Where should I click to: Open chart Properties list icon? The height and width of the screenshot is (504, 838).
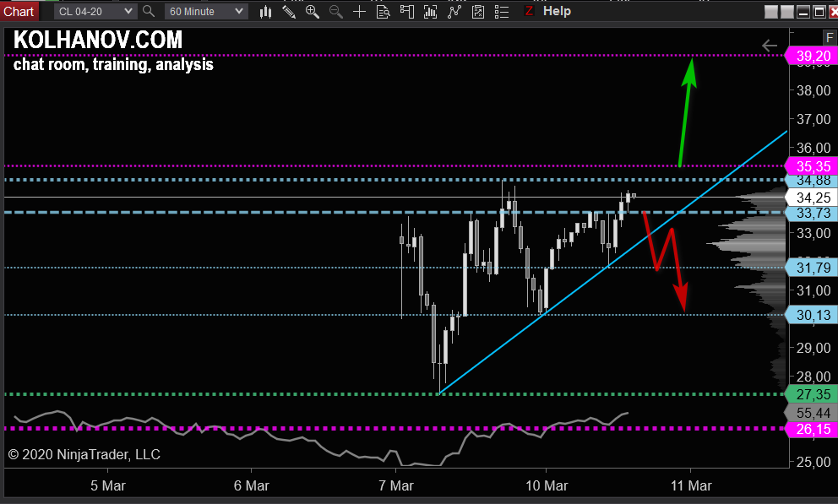(x=503, y=11)
